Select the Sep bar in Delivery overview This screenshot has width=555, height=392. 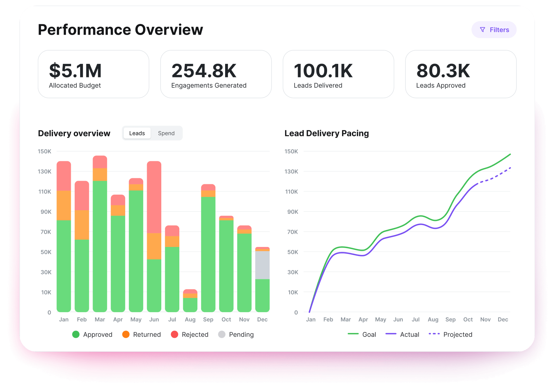point(208,248)
